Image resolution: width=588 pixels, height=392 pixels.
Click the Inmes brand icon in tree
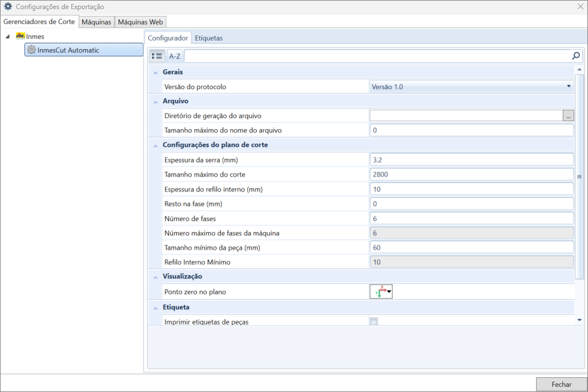tap(20, 36)
